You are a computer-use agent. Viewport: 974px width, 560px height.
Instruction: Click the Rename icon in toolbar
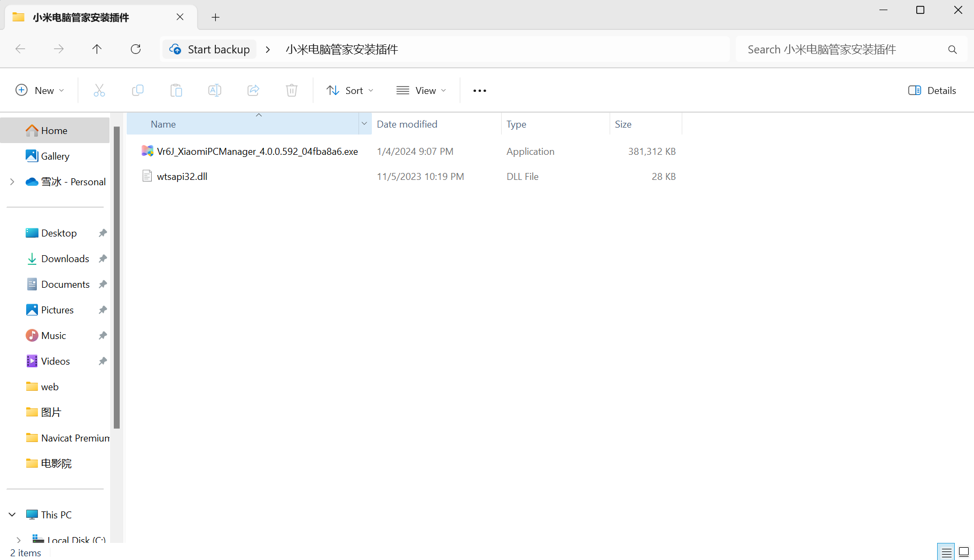pyautogui.click(x=215, y=90)
